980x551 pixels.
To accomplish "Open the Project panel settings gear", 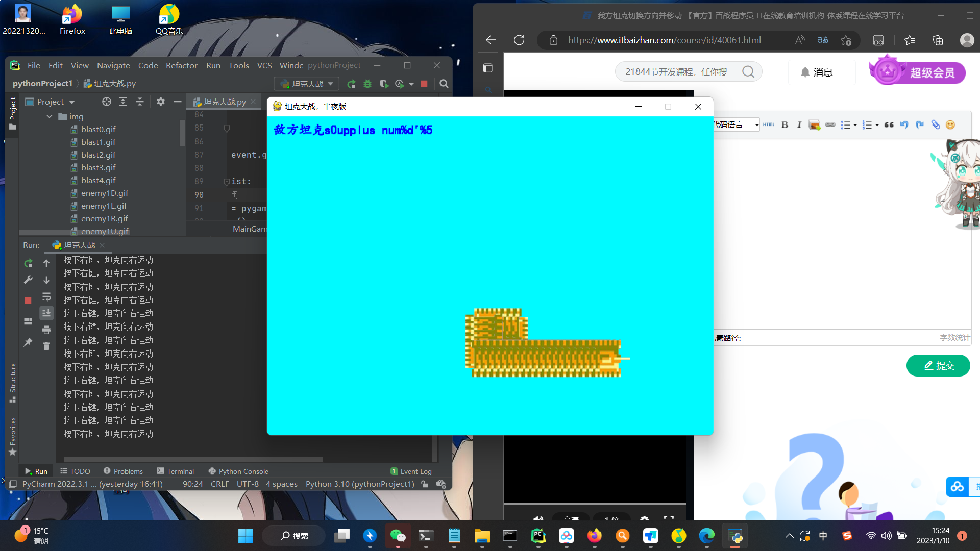I will pyautogui.click(x=161, y=102).
